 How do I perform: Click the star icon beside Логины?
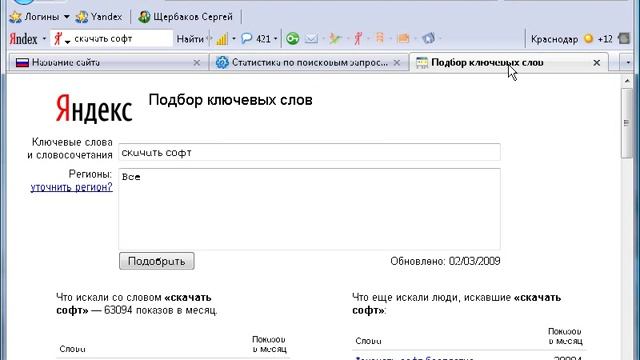coord(16,17)
